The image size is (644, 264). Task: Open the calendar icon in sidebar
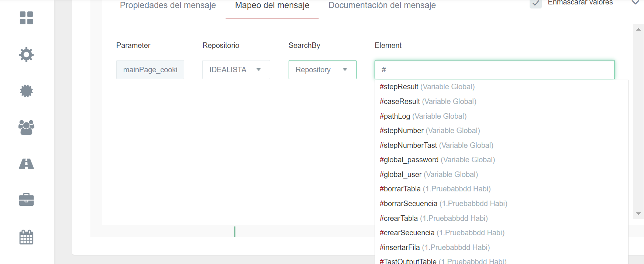(x=26, y=237)
